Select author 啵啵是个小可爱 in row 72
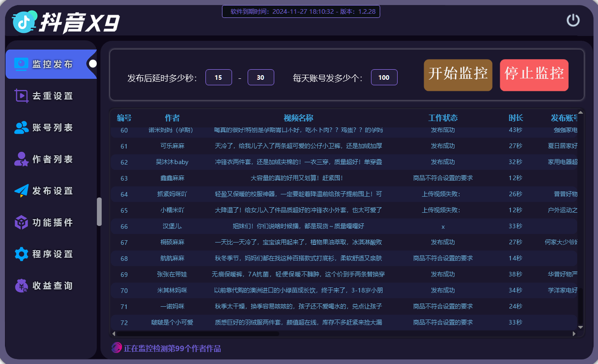Viewport: 598px width, 364px height. [x=172, y=322]
